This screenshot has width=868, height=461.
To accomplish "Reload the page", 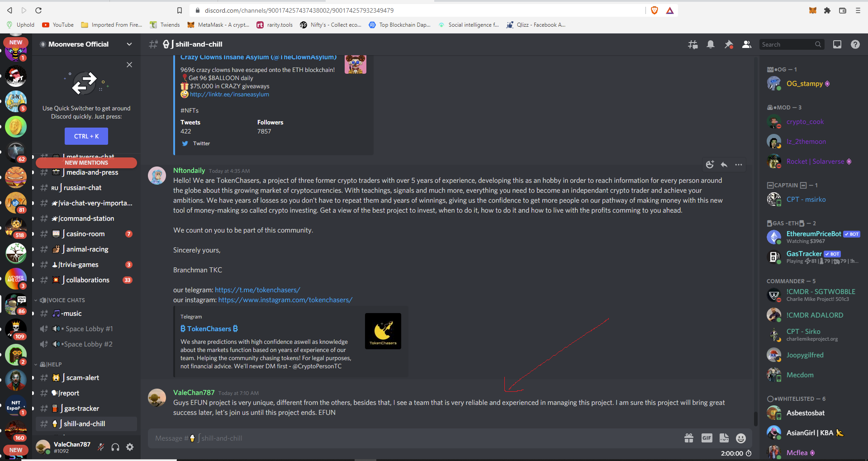I will (x=38, y=10).
